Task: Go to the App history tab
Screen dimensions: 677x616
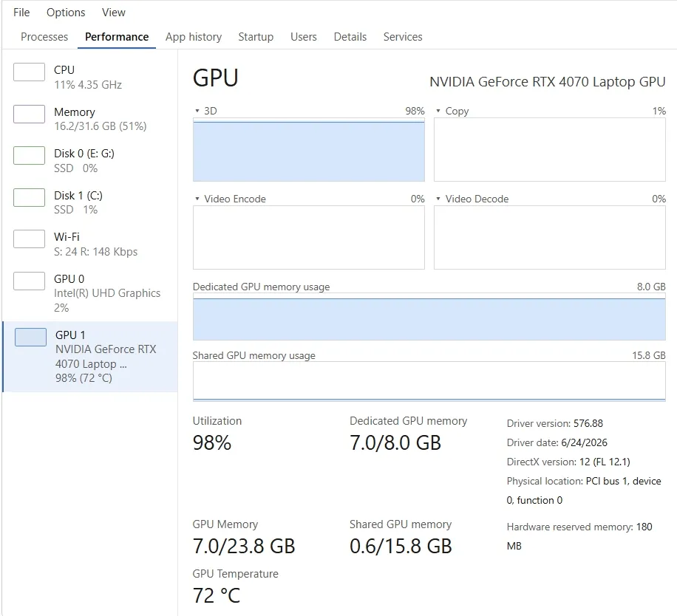Action: point(194,37)
